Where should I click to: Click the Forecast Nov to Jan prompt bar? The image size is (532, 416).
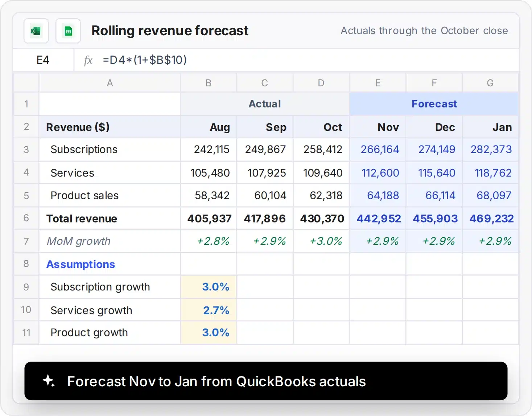(x=266, y=381)
